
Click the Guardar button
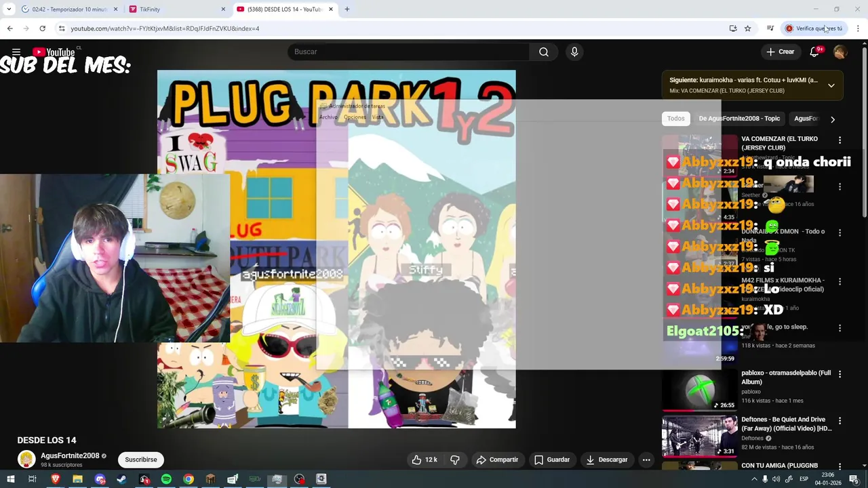pyautogui.click(x=551, y=460)
